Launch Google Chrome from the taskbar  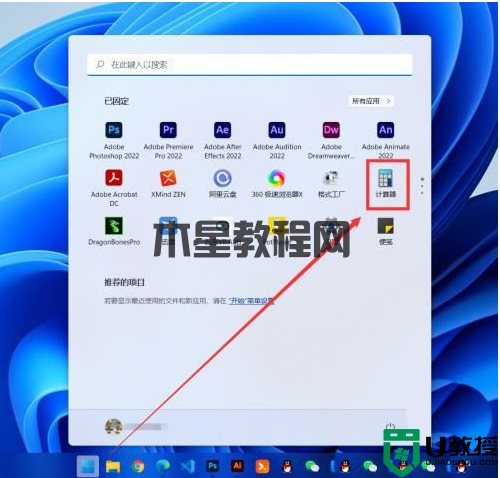click(x=138, y=466)
